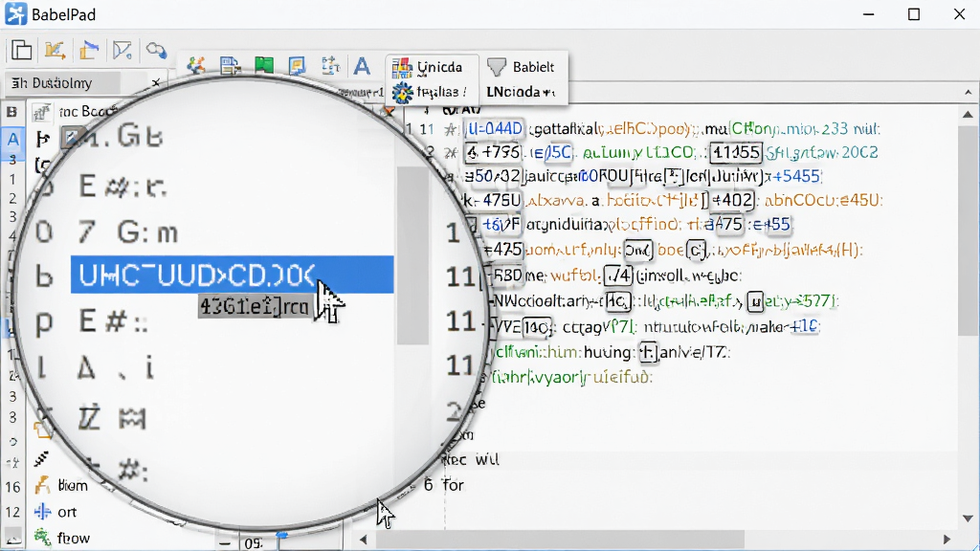Click the dark diagonal tool icon above Biom

coord(42,459)
